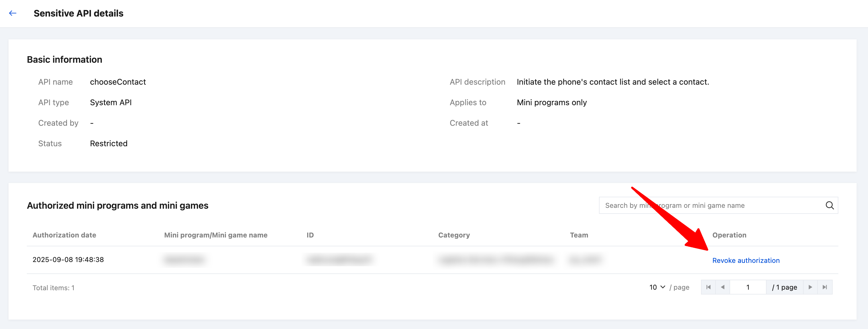Click the Restricted status value
This screenshot has height=329, width=868.
pos(109,144)
